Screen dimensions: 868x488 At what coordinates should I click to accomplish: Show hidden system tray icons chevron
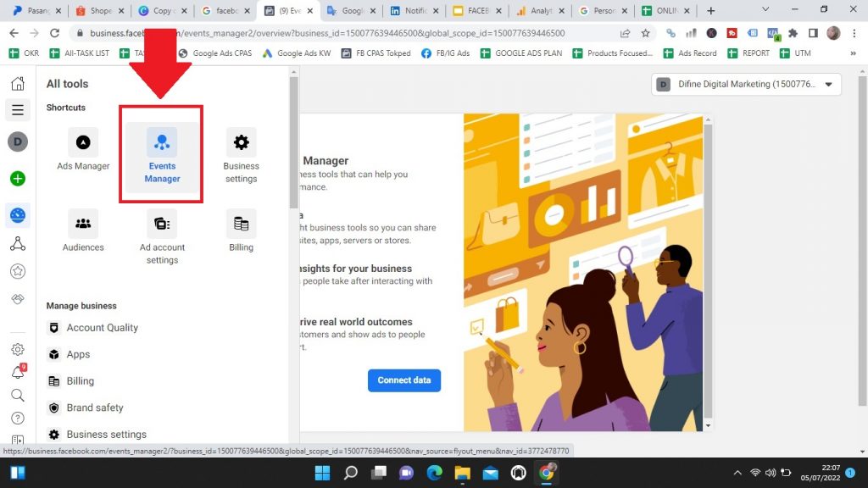[x=732, y=472]
